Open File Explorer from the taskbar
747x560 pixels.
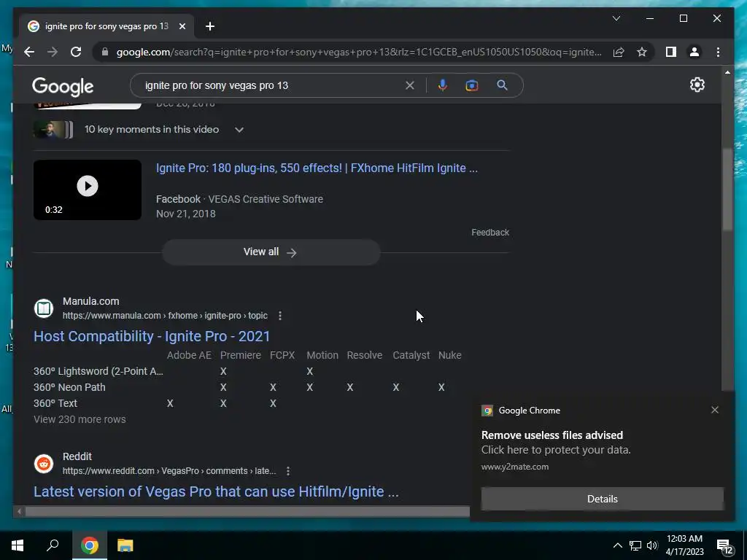tap(125, 545)
